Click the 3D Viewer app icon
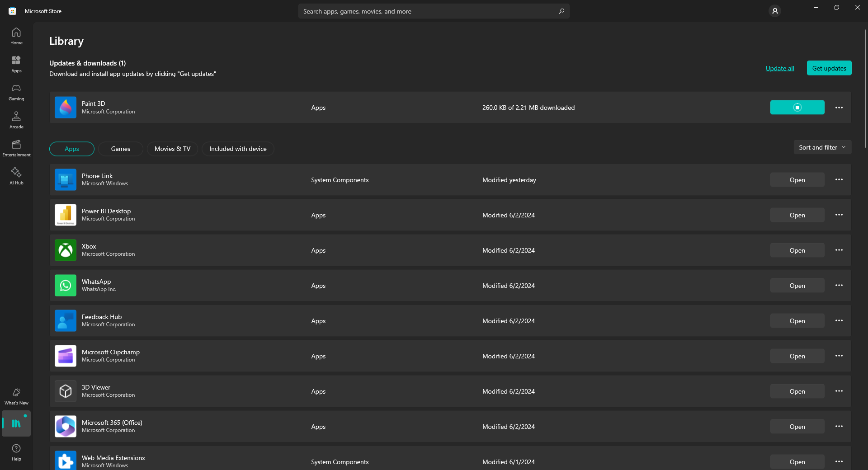This screenshot has height=470, width=868. click(66, 391)
